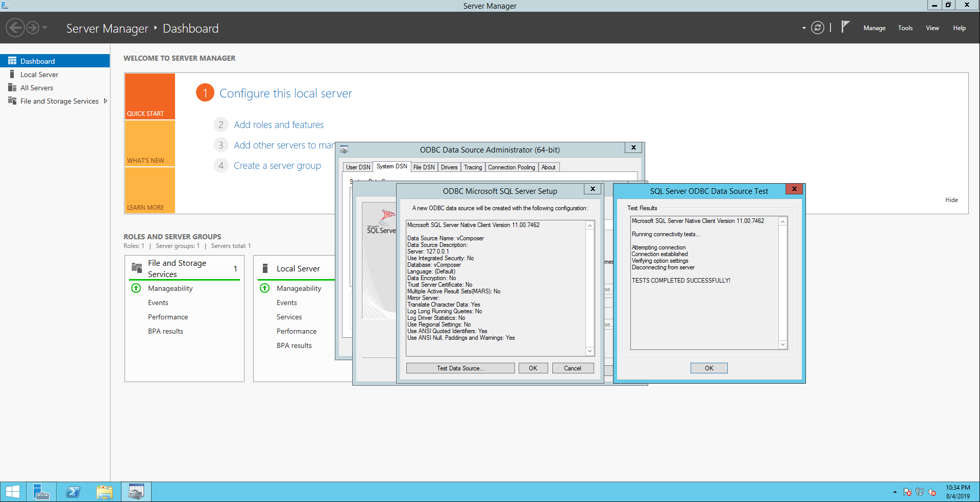Click the Refresh dashboard icon
This screenshot has width=980, height=502.
817,28
